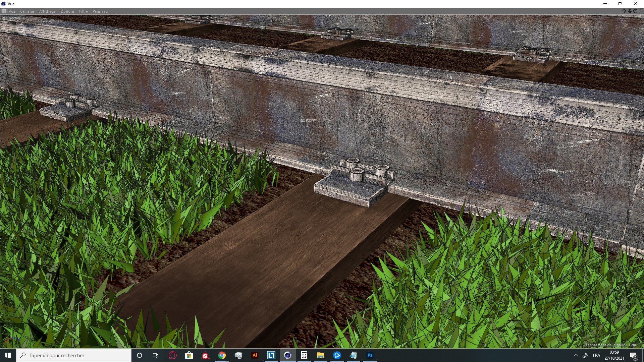
Task: Switch the FRA keyboard language indicator
Action: coord(596,355)
